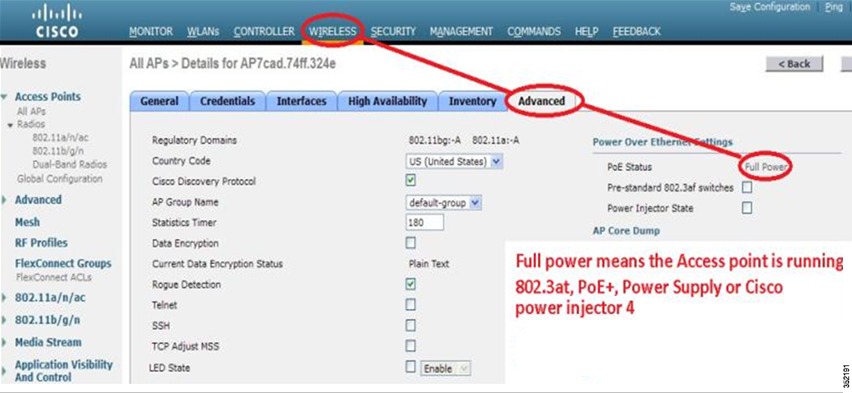Click the Save Configuration link

(x=769, y=7)
